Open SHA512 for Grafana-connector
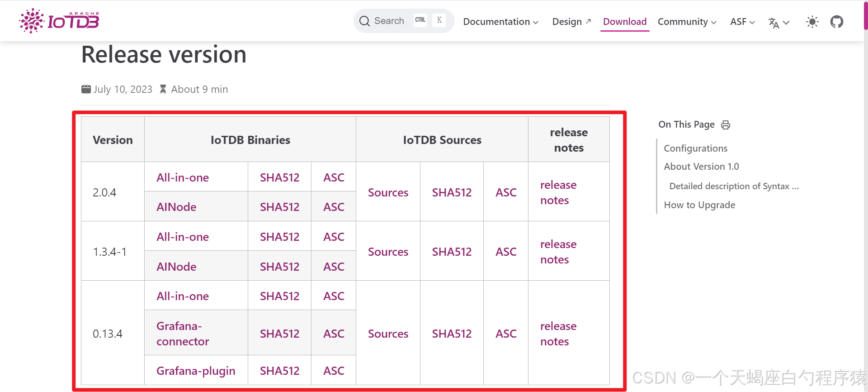Screen dimensions: 868x392 [x=279, y=334]
